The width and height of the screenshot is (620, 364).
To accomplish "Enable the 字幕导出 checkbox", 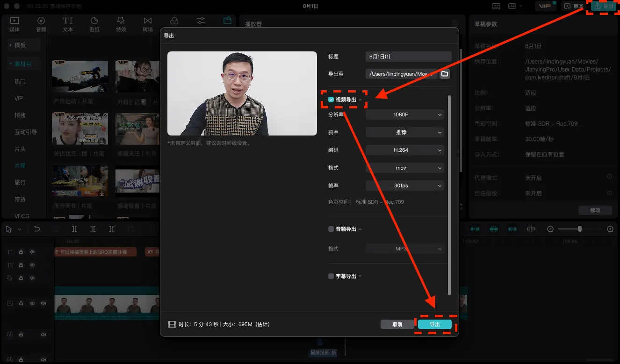I will [331, 276].
